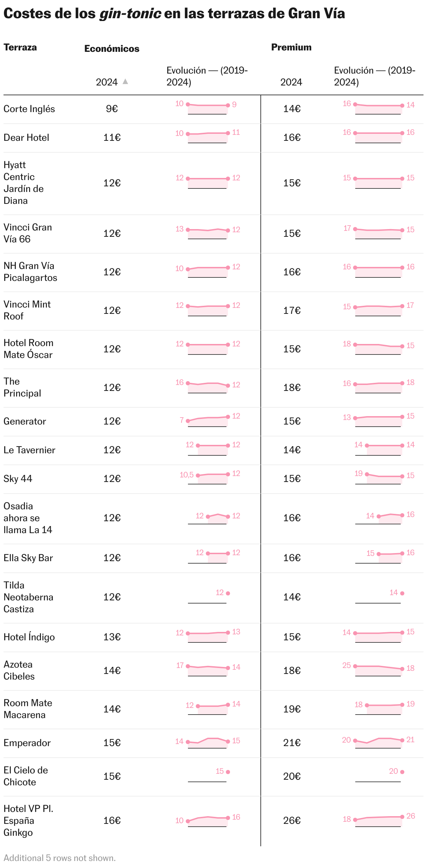Image resolution: width=427 pixels, height=868 pixels.
Task: Click the Tilda Neotaberna Castiza económicos data point
Action: (x=228, y=593)
